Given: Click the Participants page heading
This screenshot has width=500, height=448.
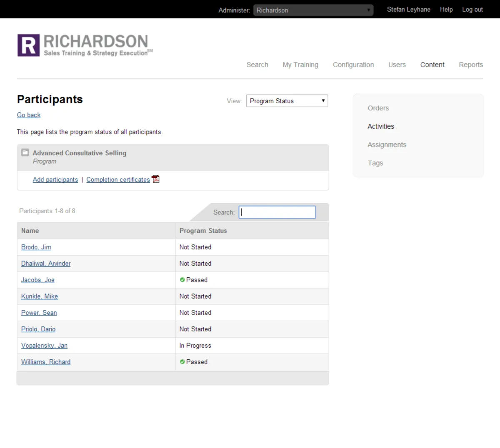Looking at the screenshot, I should [50, 100].
